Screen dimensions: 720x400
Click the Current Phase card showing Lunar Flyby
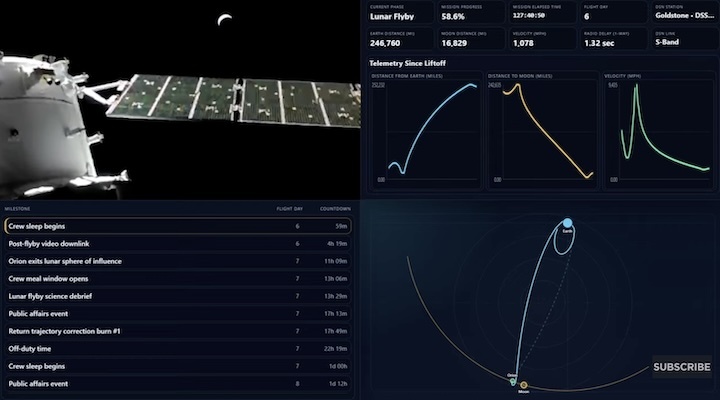(x=400, y=12)
